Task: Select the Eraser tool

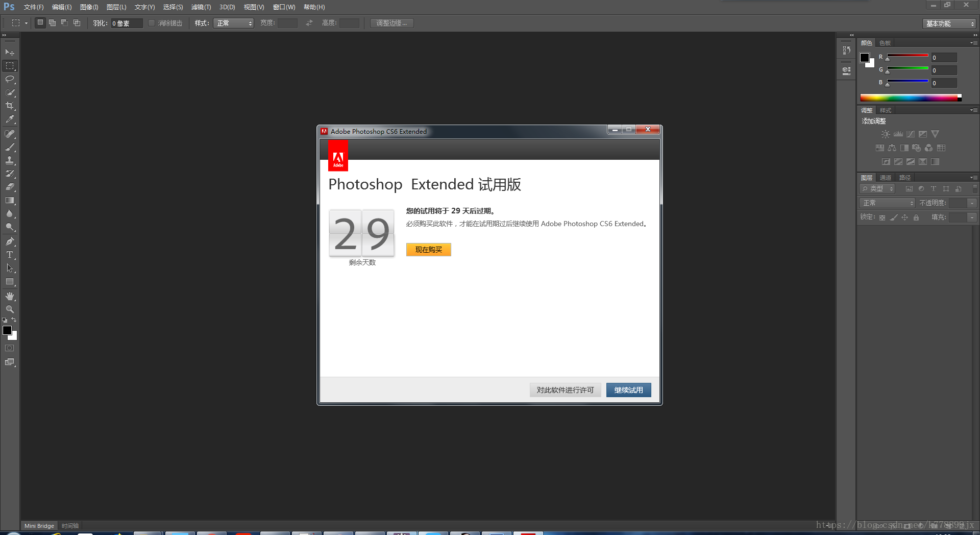Action: click(10, 187)
